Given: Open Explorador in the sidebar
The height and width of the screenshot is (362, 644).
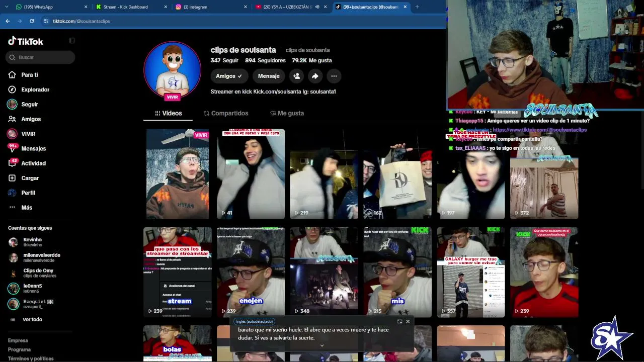Looking at the screenshot, I should tap(35, 89).
